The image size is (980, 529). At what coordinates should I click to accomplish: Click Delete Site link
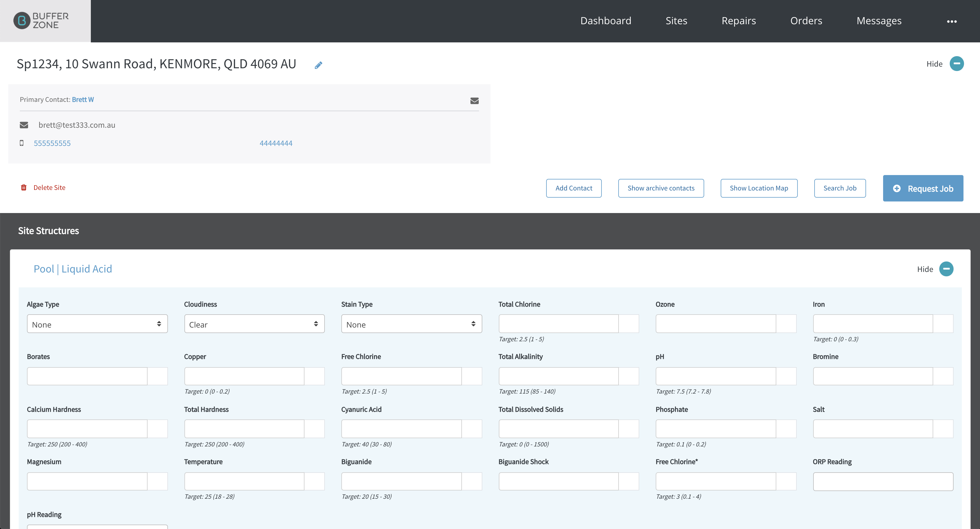(50, 187)
